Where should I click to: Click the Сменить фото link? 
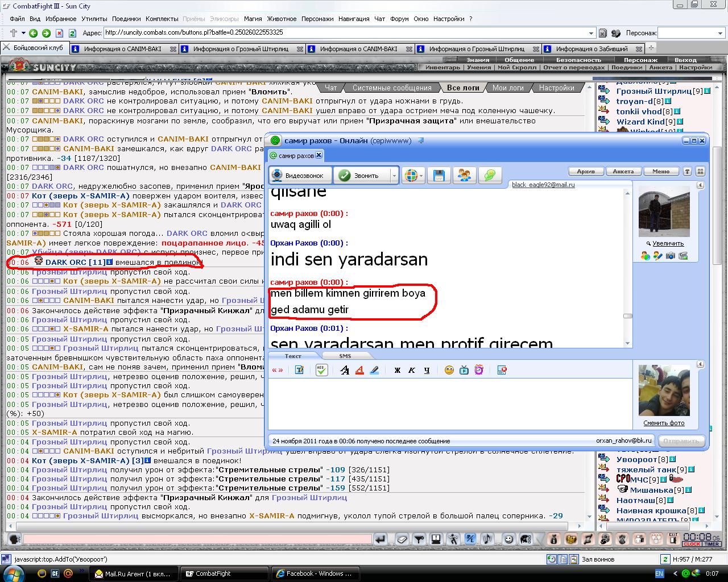(x=664, y=423)
